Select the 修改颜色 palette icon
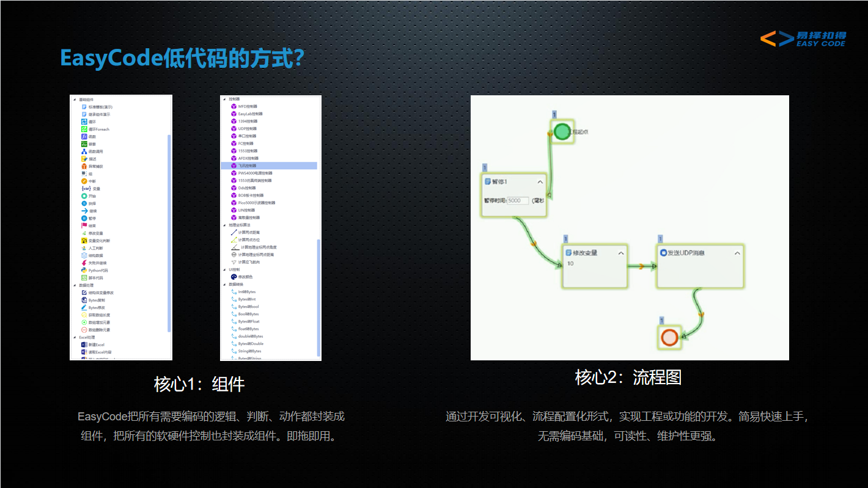This screenshot has width=868, height=488. coord(234,277)
